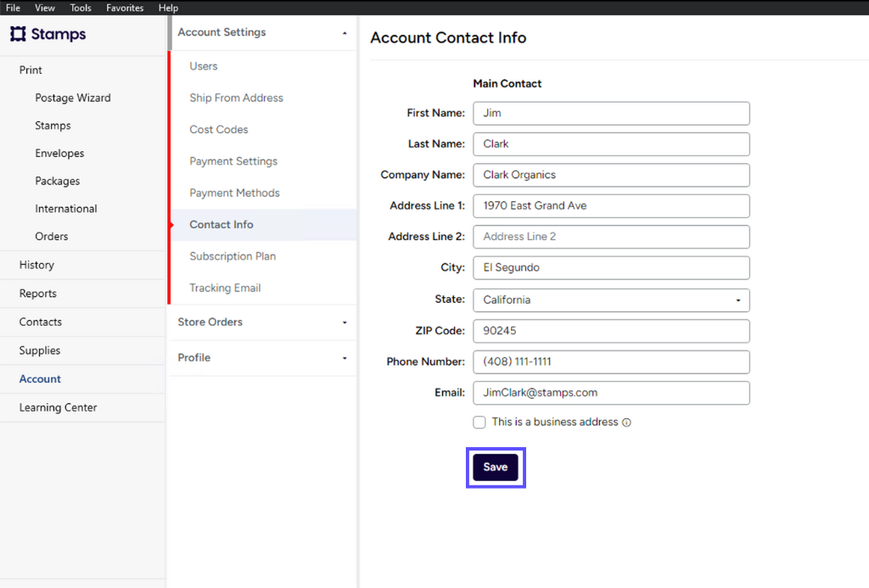Open the Tools menu
This screenshot has height=588, width=869.
point(81,8)
